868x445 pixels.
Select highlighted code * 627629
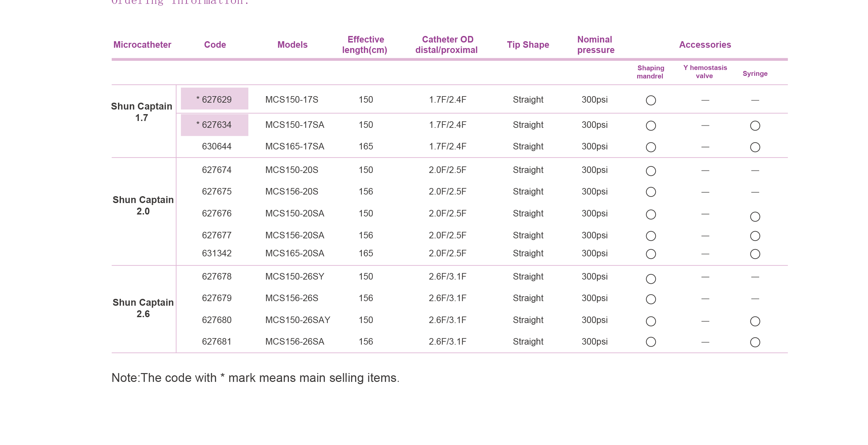214,99
